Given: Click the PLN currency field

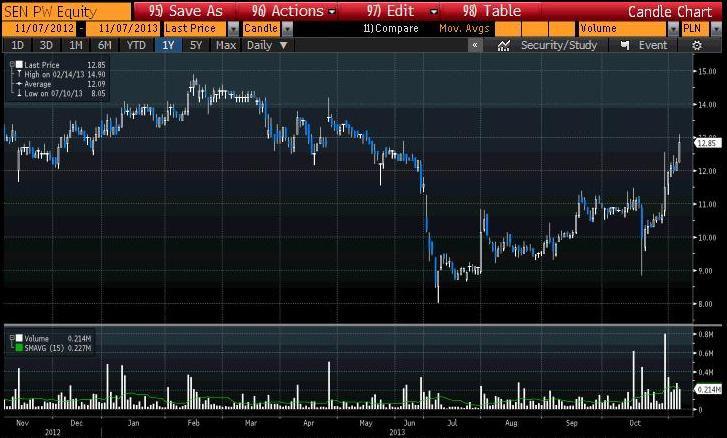Looking at the screenshot, I should pyautogui.click(x=695, y=29).
